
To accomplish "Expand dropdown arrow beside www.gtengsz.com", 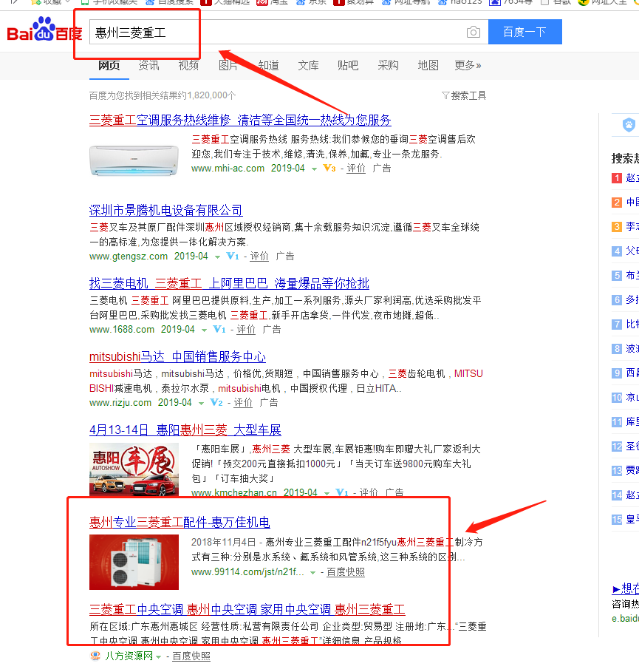I will click(218, 257).
